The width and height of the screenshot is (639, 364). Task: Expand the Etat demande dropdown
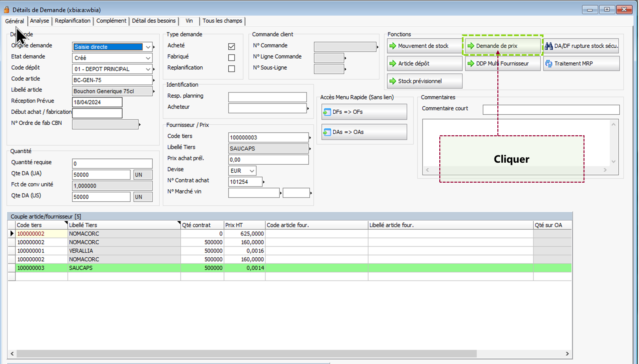(148, 58)
